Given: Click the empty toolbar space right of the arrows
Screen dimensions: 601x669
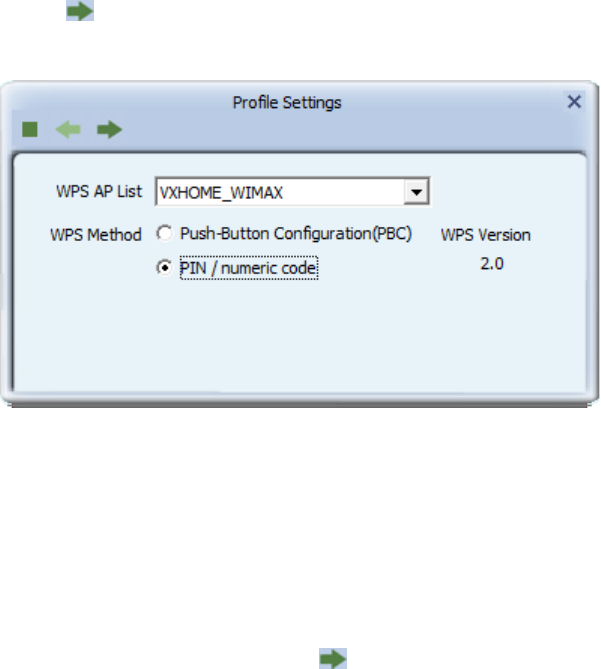Looking at the screenshot, I should [x=341, y=130].
